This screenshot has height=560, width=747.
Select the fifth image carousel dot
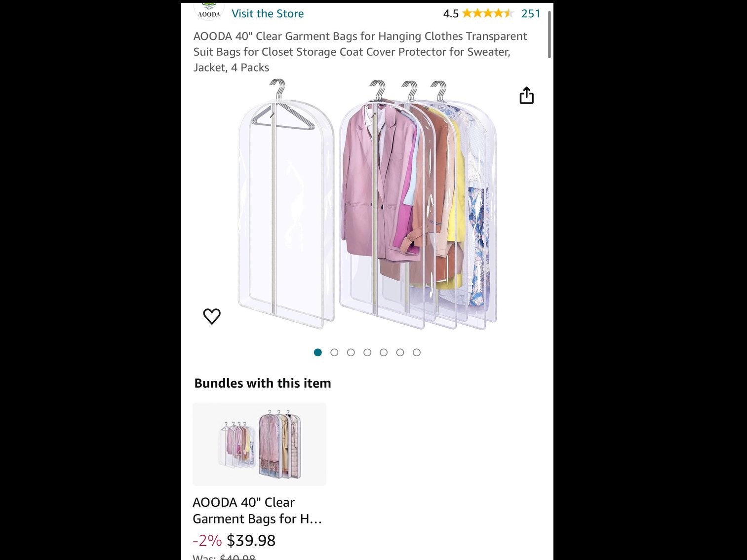(384, 352)
